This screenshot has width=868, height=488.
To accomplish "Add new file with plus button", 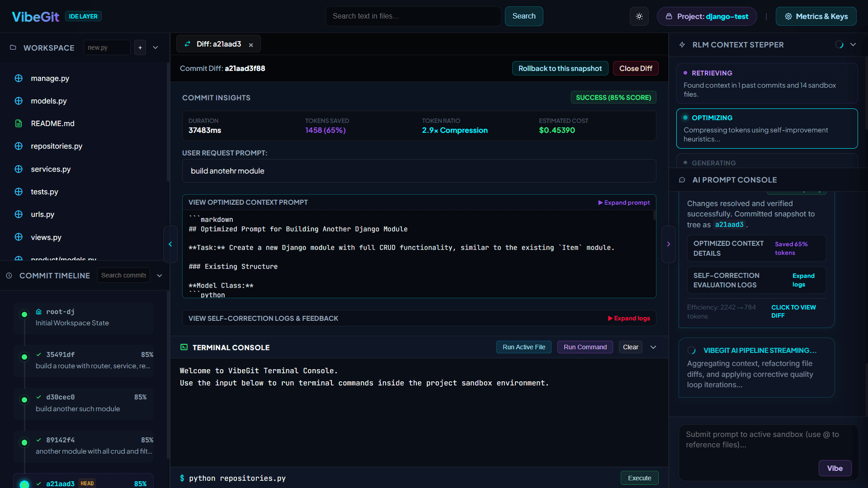I will pyautogui.click(x=140, y=47).
